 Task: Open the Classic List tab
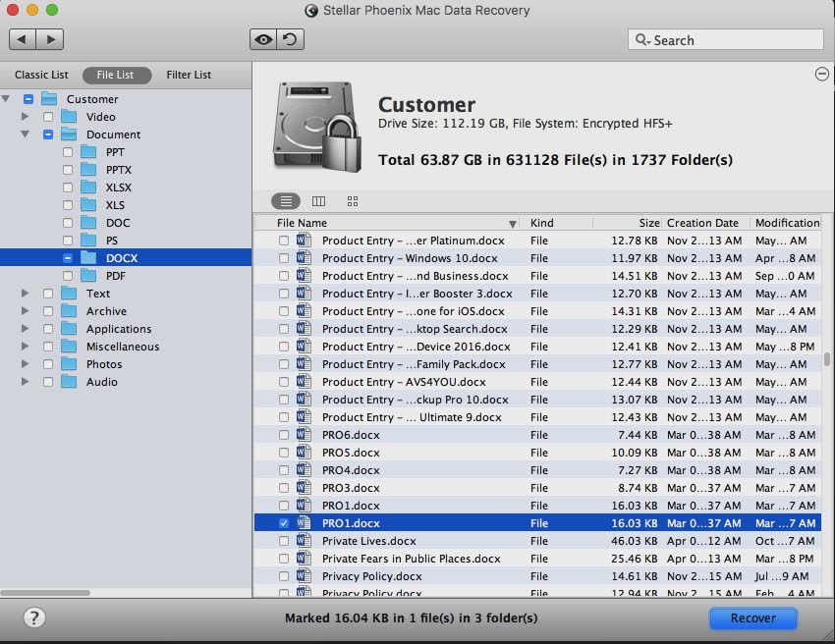click(41, 75)
